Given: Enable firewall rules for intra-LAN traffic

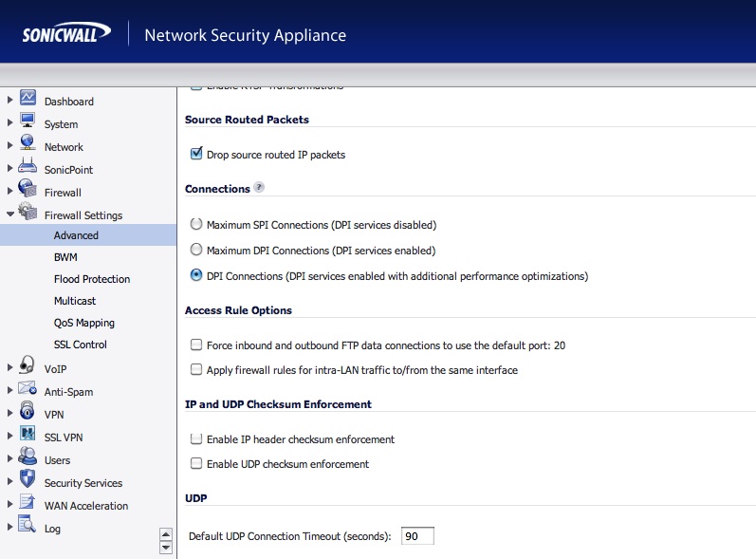Looking at the screenshot, I should pyautogui.click(x=196, y=369).
